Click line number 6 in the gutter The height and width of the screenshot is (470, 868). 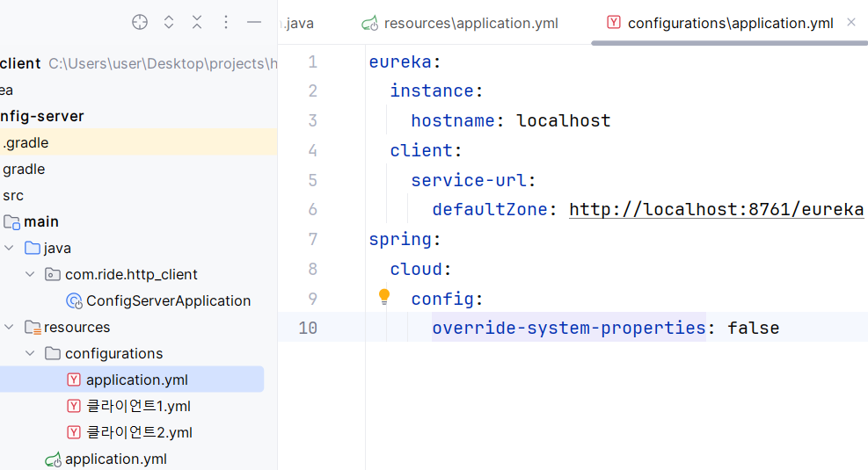tap(313, 210)
